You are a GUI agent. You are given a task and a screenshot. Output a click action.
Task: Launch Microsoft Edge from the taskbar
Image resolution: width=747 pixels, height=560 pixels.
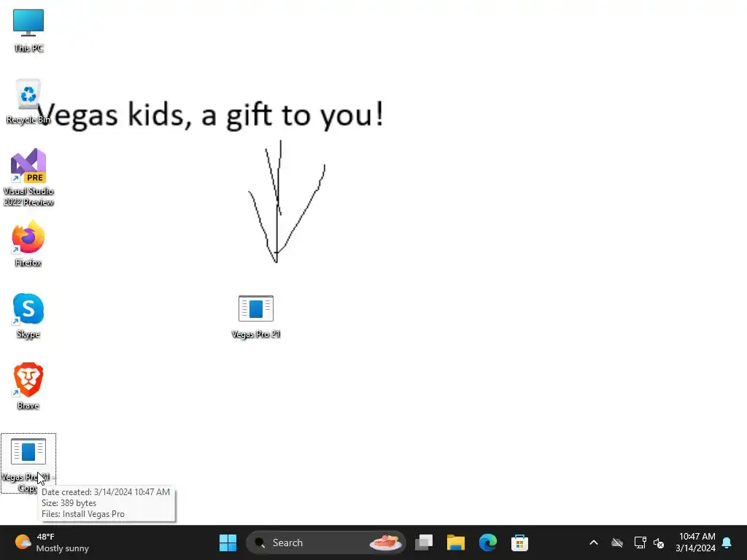(487, 542)
